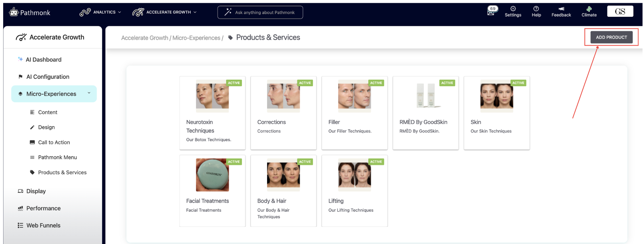Open the Skin product thumbnail

497,96
